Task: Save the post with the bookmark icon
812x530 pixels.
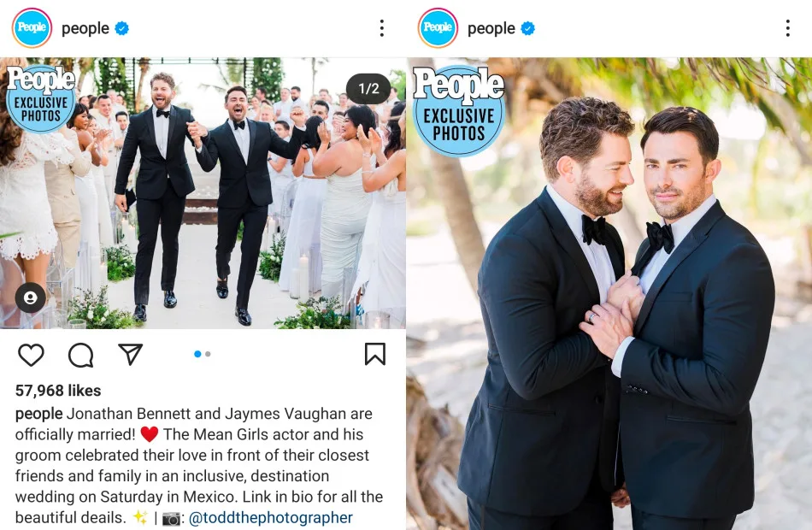Action: (x=375, y=354)
